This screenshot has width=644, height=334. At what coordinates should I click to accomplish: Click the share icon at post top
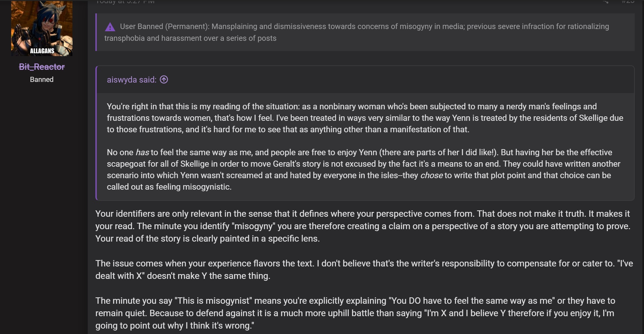pos(605,2)
